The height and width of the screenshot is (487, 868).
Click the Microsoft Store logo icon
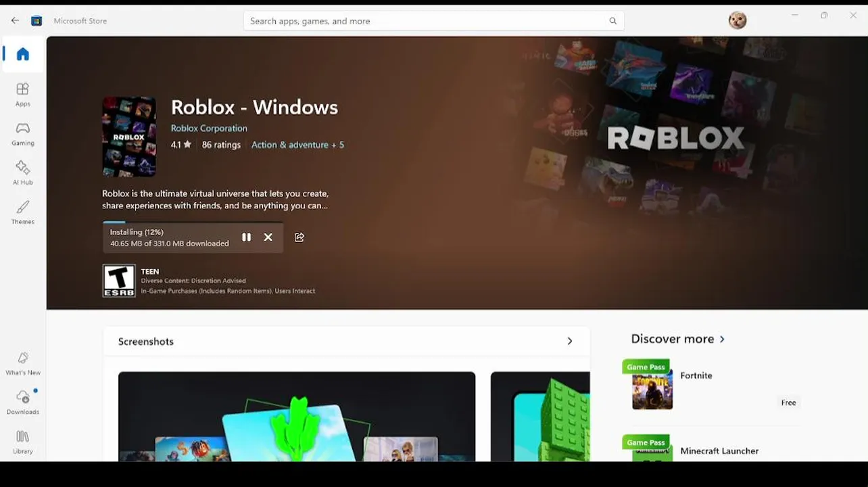point(37,21)
